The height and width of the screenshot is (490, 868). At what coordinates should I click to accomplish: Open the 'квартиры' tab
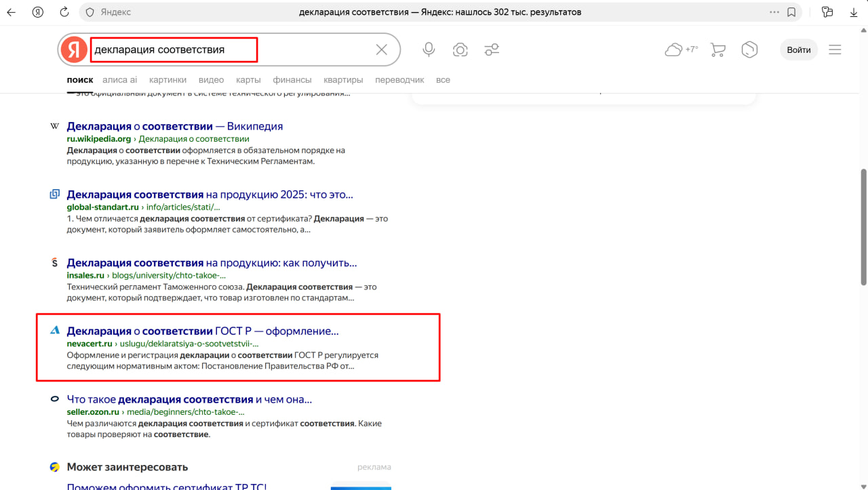coord(343,80)
